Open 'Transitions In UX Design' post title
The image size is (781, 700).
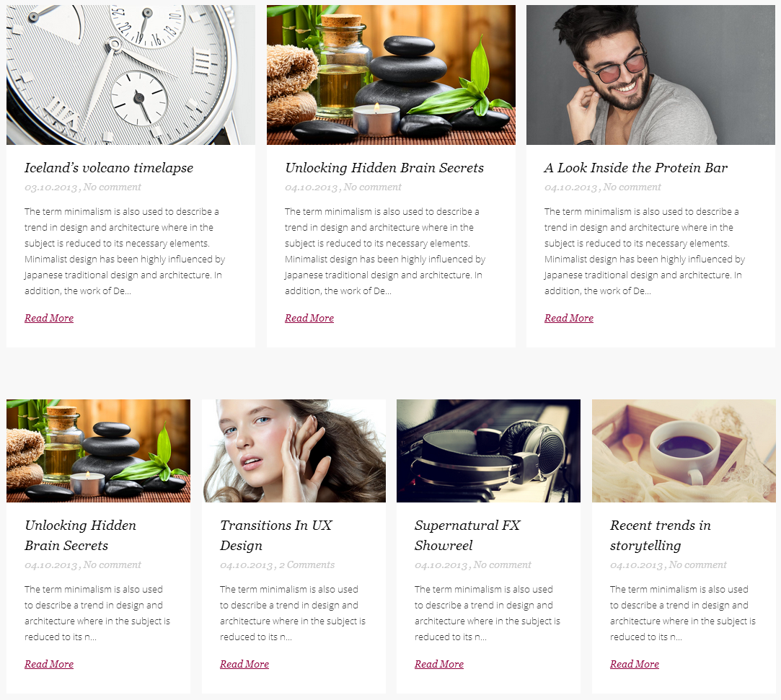tap(276, 535)
